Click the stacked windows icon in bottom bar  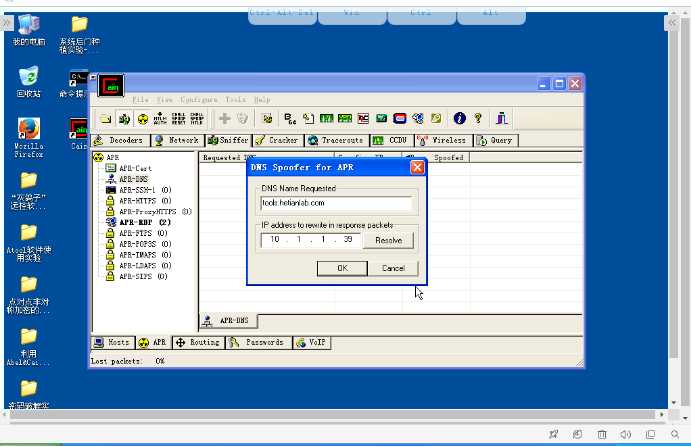tap(650, 434)
